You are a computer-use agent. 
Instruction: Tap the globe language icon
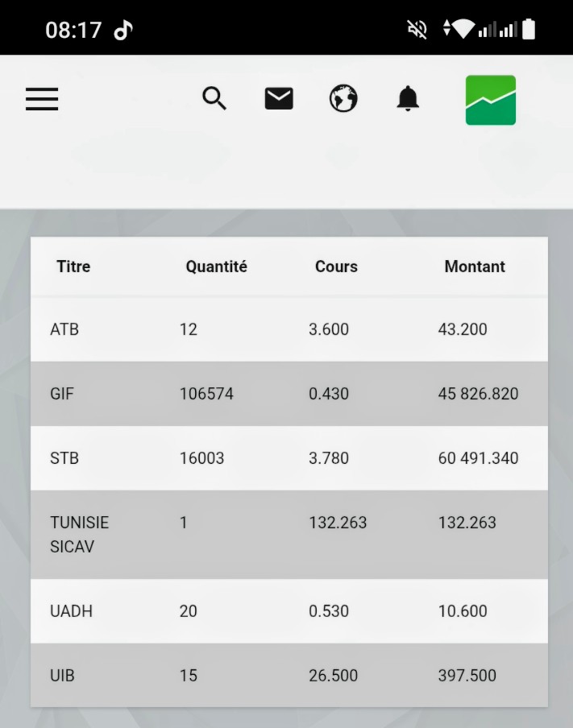[x=343, y=99]
